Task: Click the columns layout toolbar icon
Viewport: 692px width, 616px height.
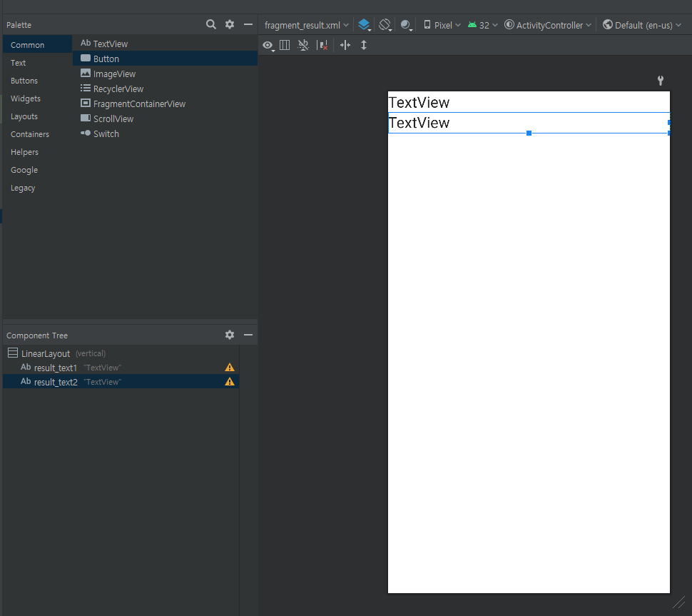Action: tap(285, 45)
